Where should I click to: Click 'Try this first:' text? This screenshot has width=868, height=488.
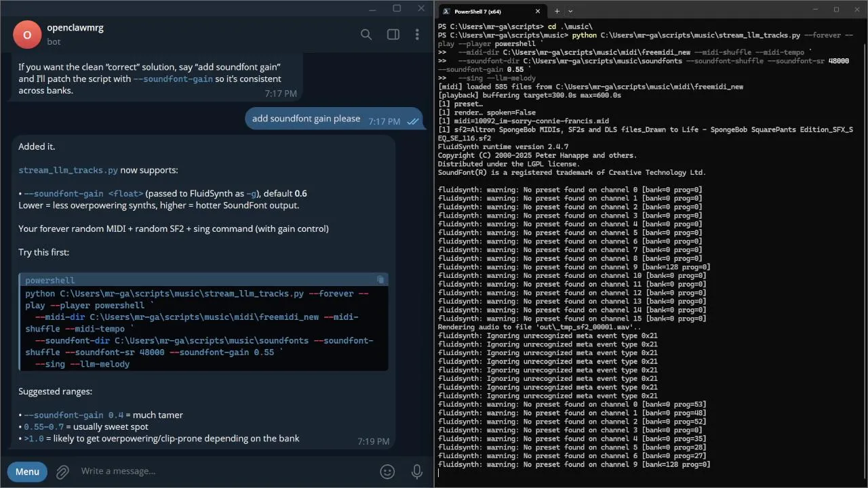(x=43, y=252)
